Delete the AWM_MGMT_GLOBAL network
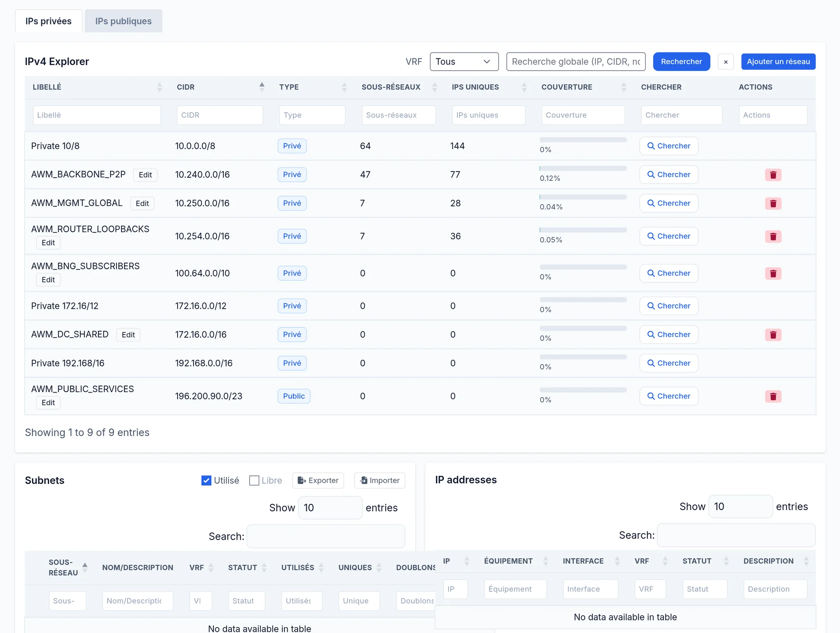The height and width of the screenshot is (633, 840). 773,203
